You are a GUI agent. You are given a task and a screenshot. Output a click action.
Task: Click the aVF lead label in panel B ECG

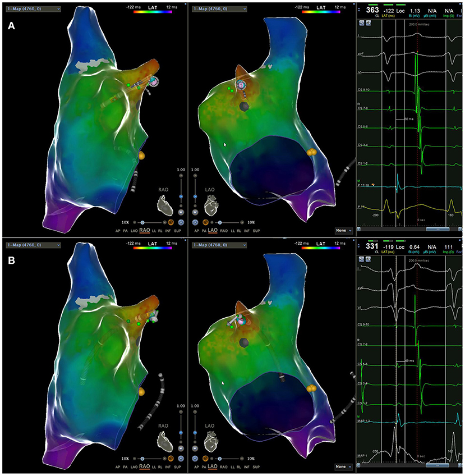[x=361, y=287]
